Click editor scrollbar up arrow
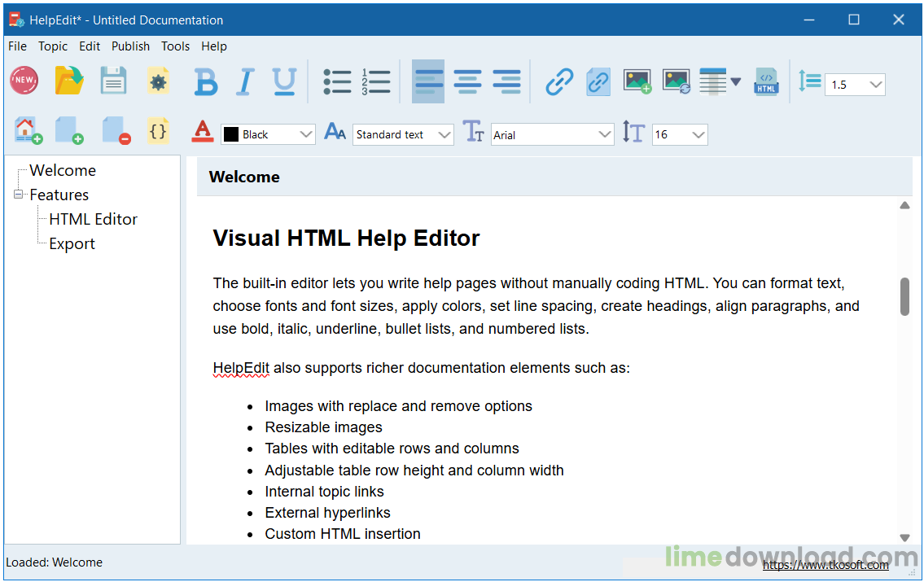This screenshot has height=582, width=924. [x=904, y=206]
